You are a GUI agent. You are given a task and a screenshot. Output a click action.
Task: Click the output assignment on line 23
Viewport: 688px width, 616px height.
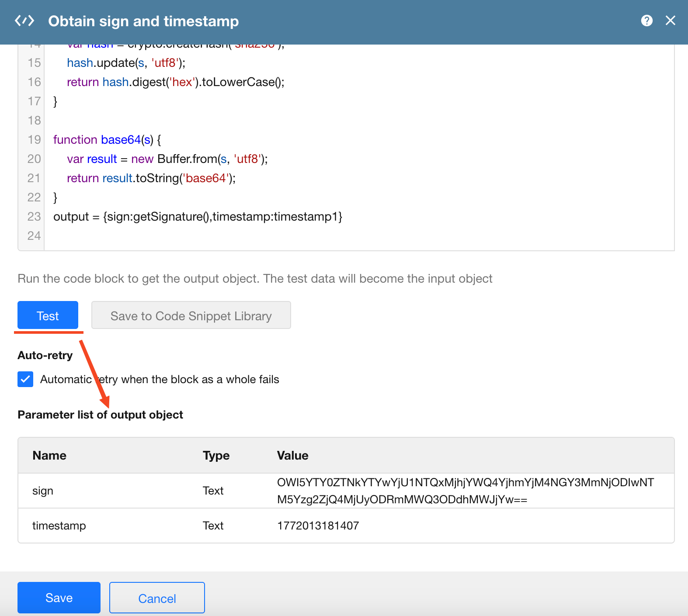[198, 217]
